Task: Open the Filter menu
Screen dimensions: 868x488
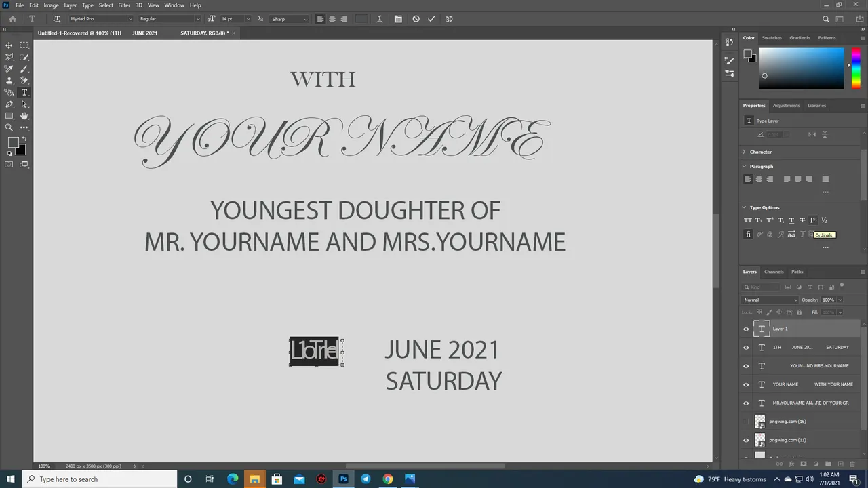Action: 124,5
